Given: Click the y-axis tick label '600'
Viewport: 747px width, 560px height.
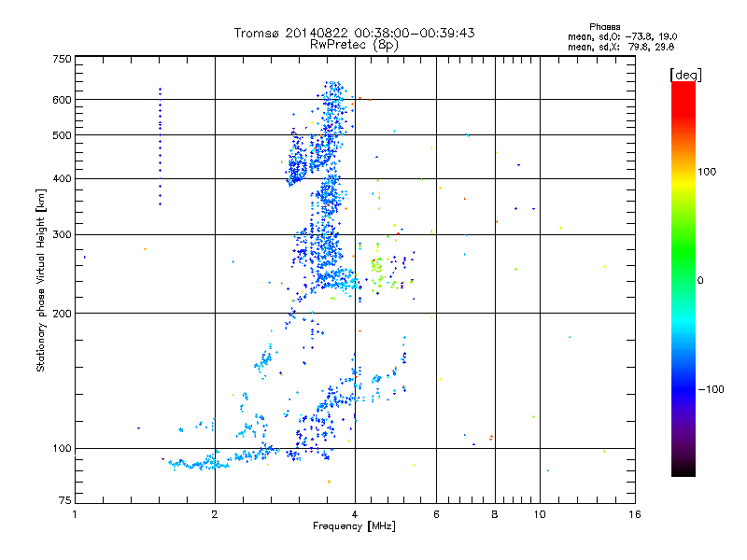Looking at the screenshot, I should coord(62,100).
